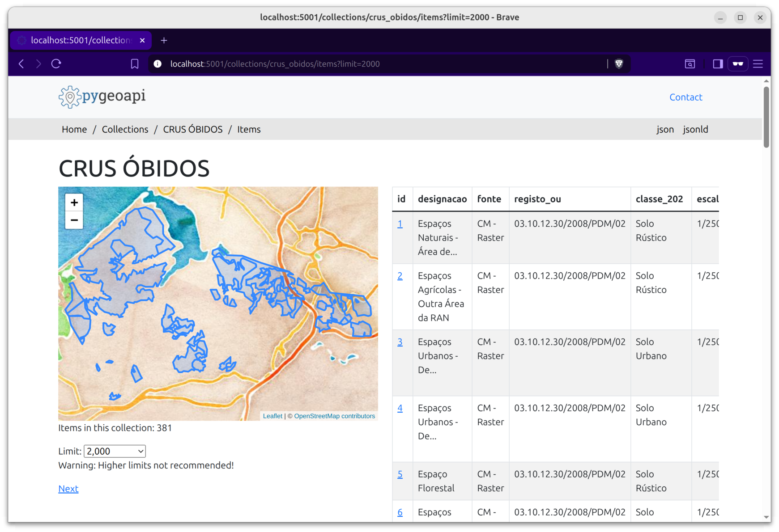Navigate to Collections in breadcrumb
This screenshot has height=532, width=779.
click(x=125, y=129)
